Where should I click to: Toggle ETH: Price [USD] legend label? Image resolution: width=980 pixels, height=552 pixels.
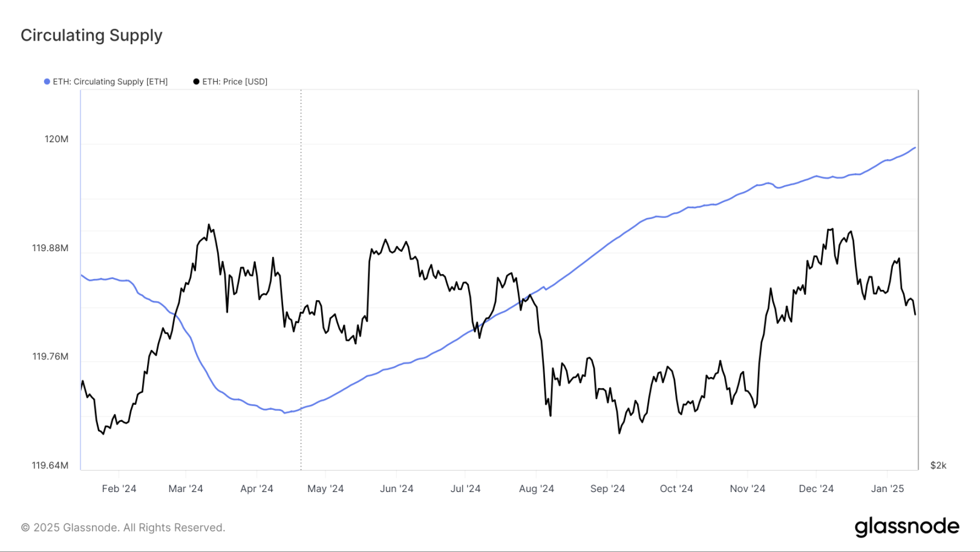tap(235, 82)
